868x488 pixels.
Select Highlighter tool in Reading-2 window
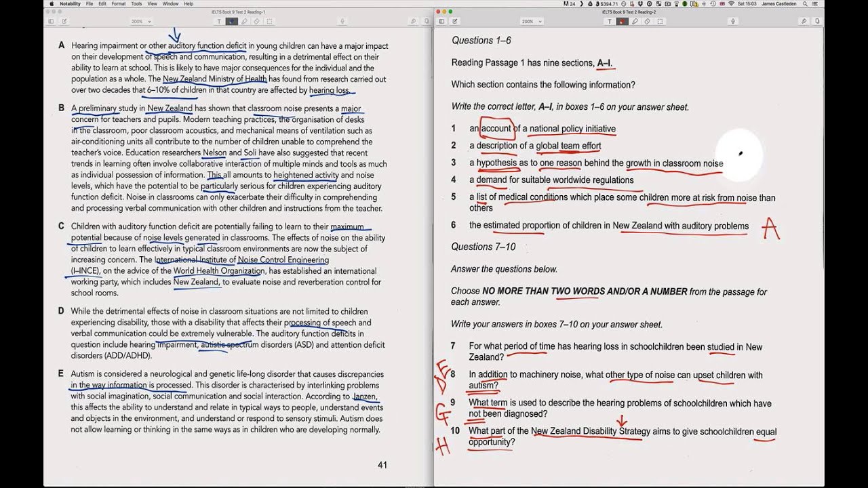tap(635, 21)
